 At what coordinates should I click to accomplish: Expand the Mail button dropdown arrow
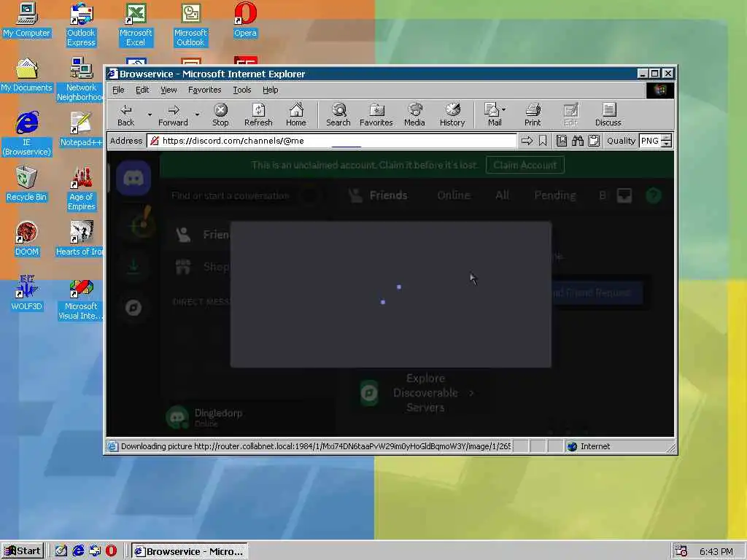(503, 109)
